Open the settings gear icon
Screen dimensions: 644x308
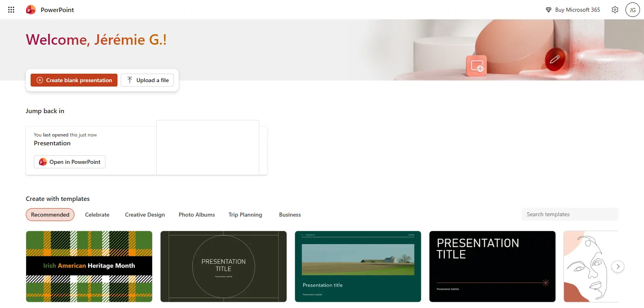click(615, 10)
